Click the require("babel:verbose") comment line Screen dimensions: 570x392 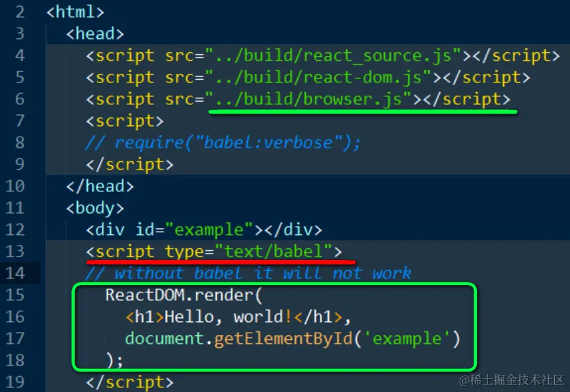click(x=223, y=143)
